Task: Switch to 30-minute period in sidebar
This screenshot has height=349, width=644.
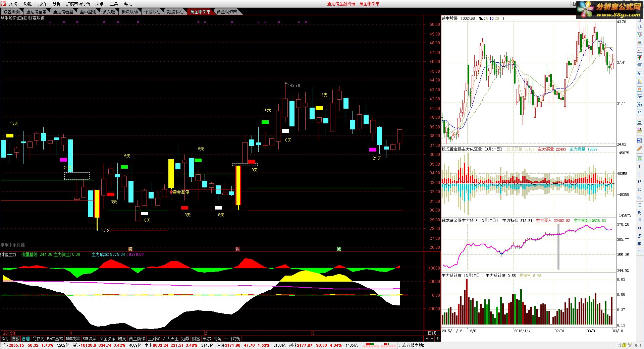Action: [x=639, y=189]
